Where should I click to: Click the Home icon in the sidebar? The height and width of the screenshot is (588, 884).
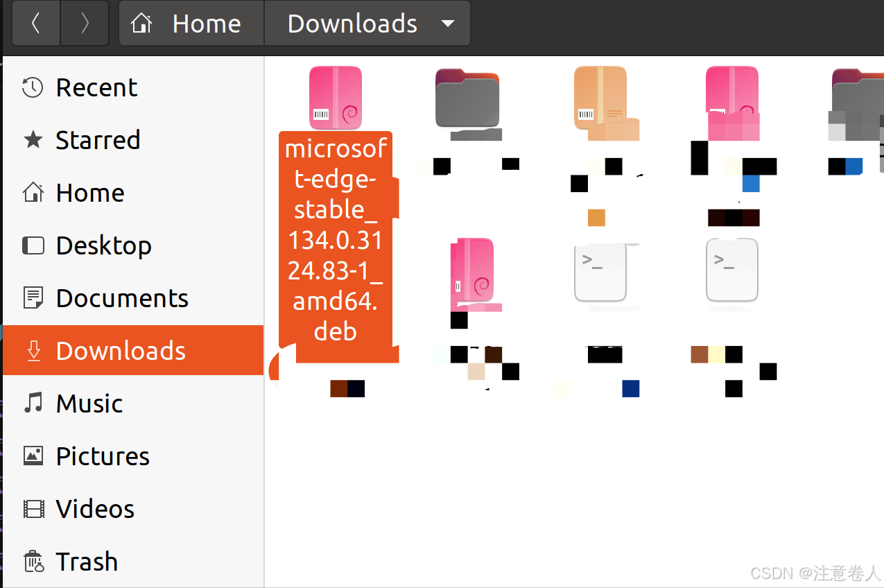pos(33,193)
